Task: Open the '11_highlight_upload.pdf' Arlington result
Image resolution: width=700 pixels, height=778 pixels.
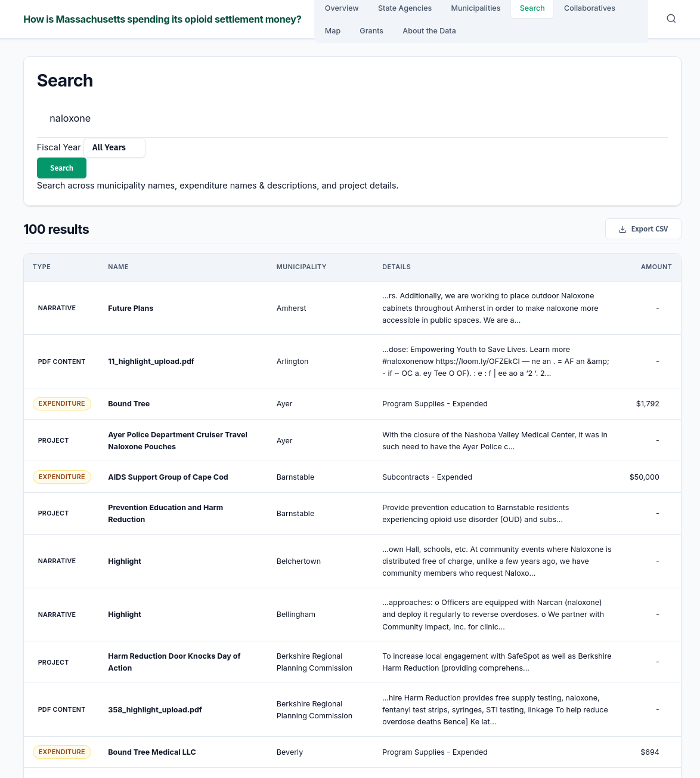Action: (x=151, y=361)
